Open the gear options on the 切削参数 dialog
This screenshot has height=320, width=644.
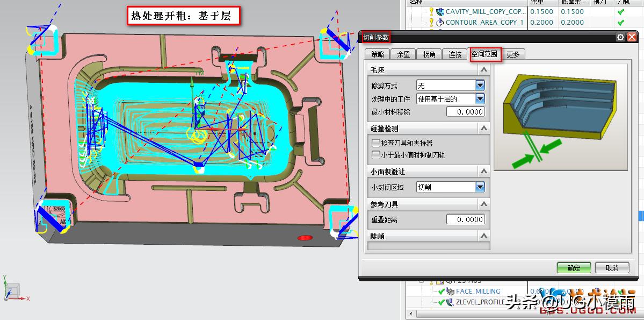pyautogui.click(x=620, y=37)
